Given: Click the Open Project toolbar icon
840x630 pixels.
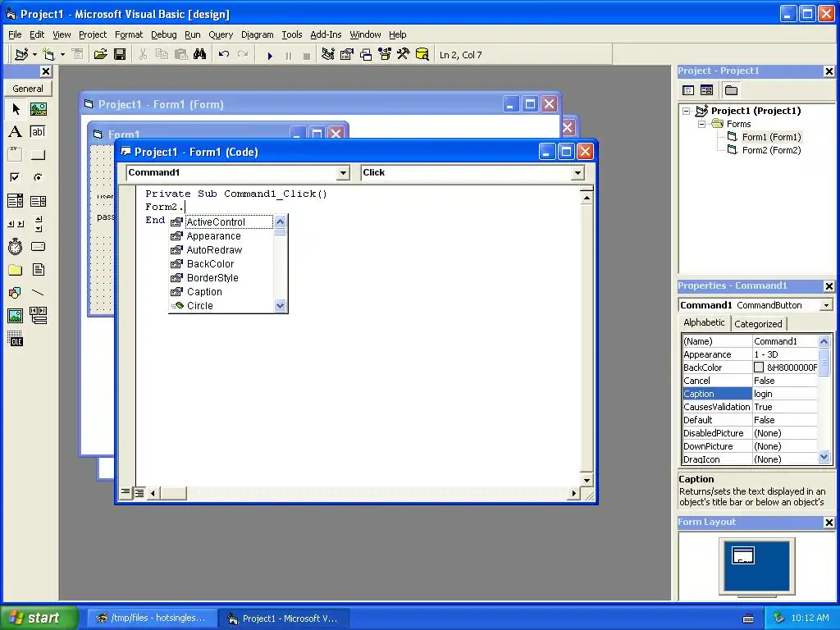Looking at the screenshot, I should click(x=100, y=54).
